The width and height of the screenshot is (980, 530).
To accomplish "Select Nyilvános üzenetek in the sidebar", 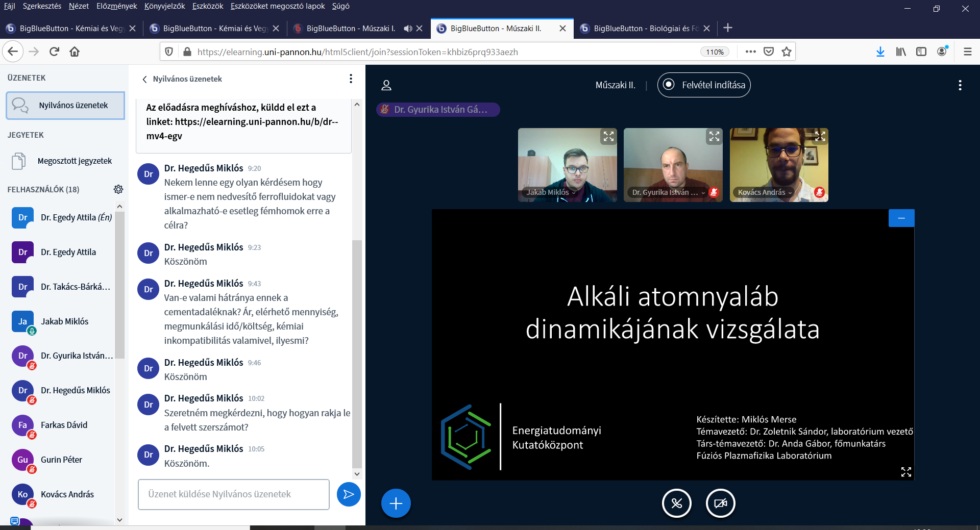I will (x=65, y=106).
